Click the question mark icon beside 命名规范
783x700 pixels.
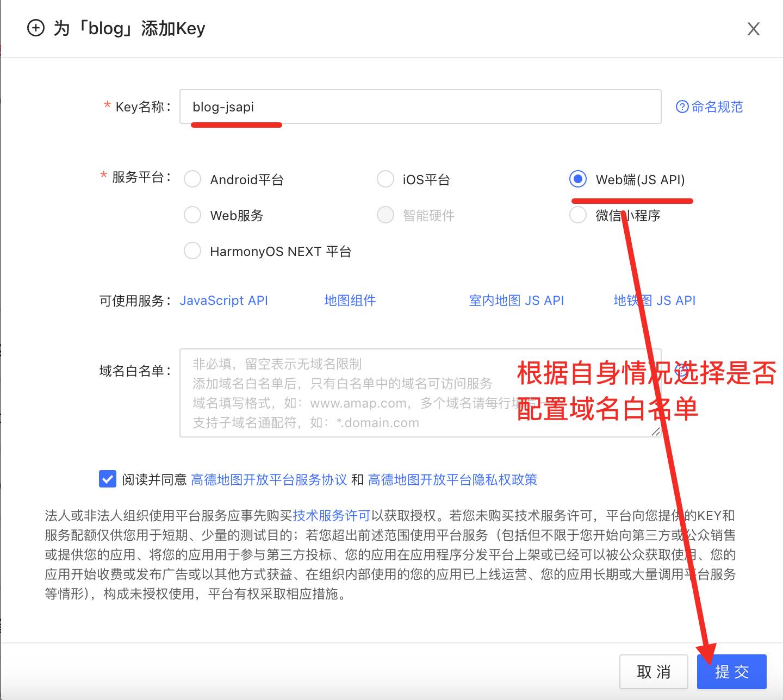click(682, 107)
